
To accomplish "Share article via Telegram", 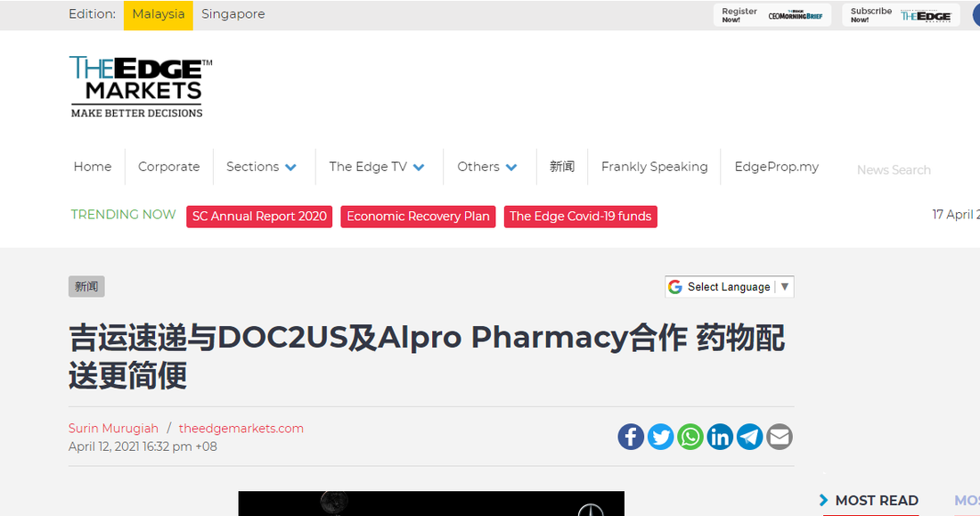I will click(x=749, y=437).
